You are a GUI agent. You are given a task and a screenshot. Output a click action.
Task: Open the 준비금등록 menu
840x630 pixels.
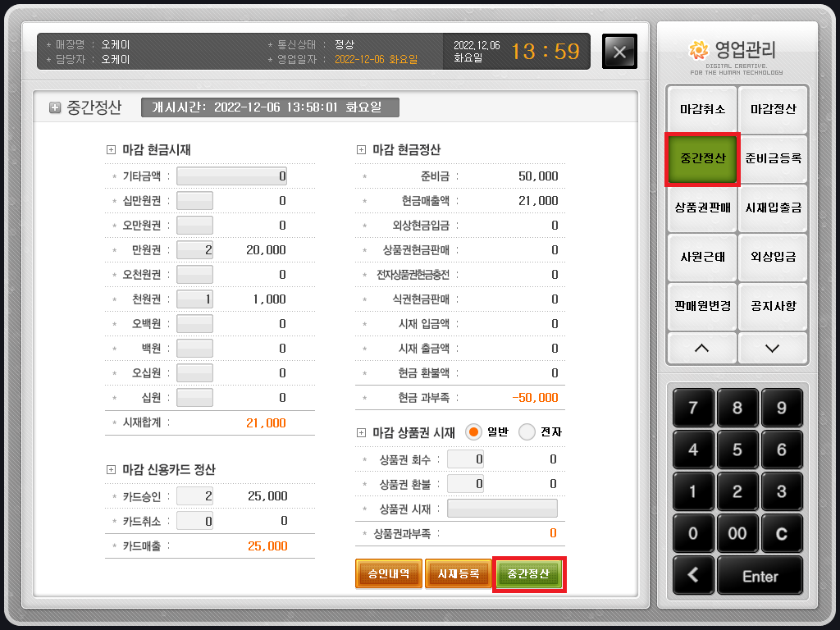click(x=773, y=158)
